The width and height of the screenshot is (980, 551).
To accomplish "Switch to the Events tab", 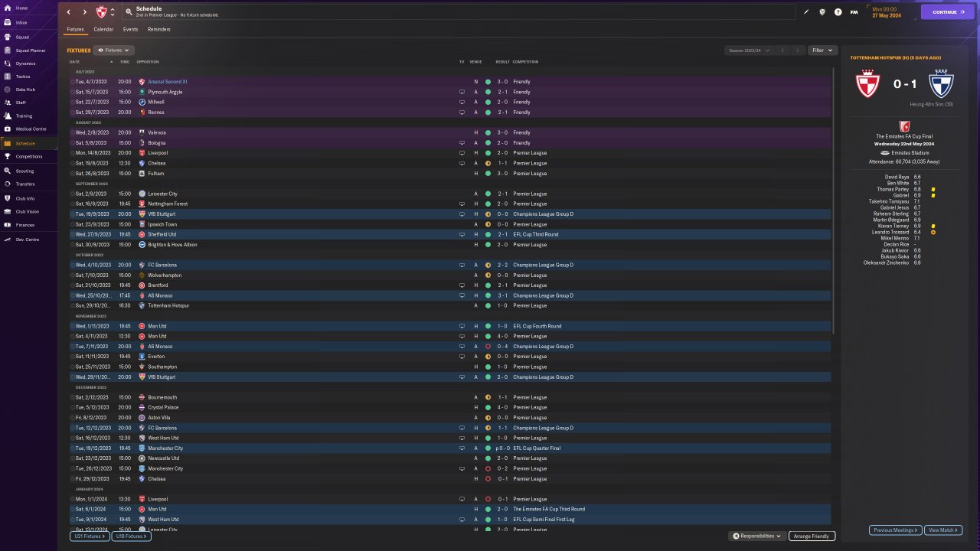I will (x=130, y=29).
